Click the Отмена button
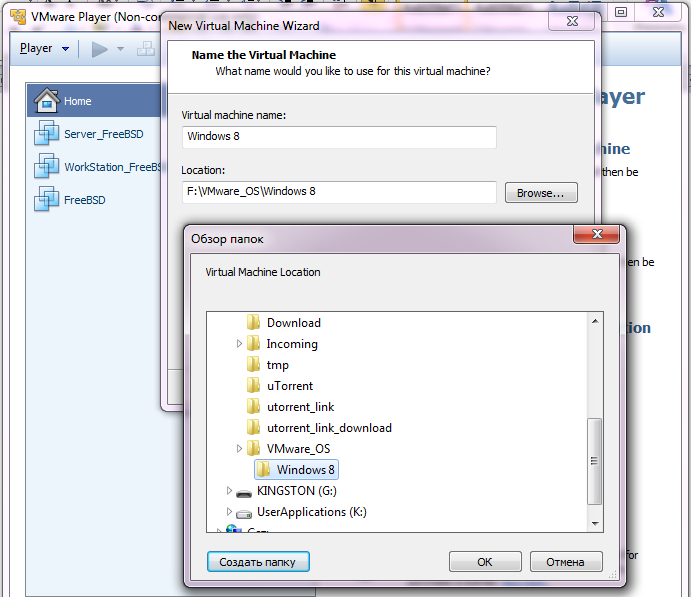The width and height of the screenshot is (691, 597). coord(566,562)
